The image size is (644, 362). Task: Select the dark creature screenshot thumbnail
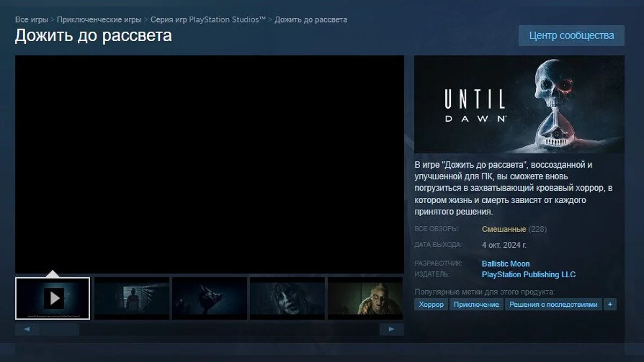[210, 298]
